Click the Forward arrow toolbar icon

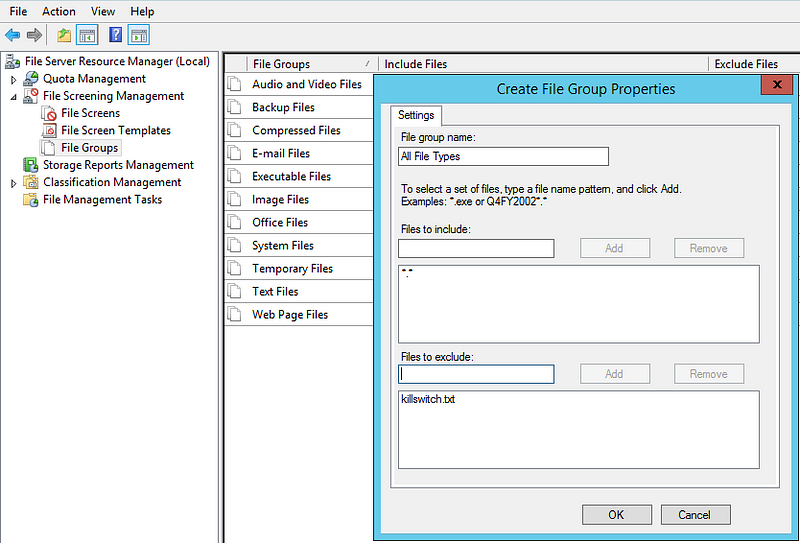(x=34, y=35)
